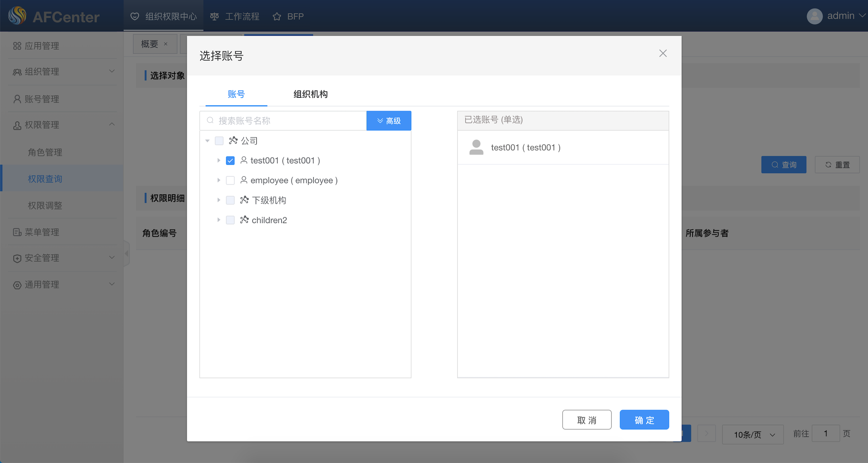Toggle the test001 account checkbox
868x463 pixels.
pos(230,160)
